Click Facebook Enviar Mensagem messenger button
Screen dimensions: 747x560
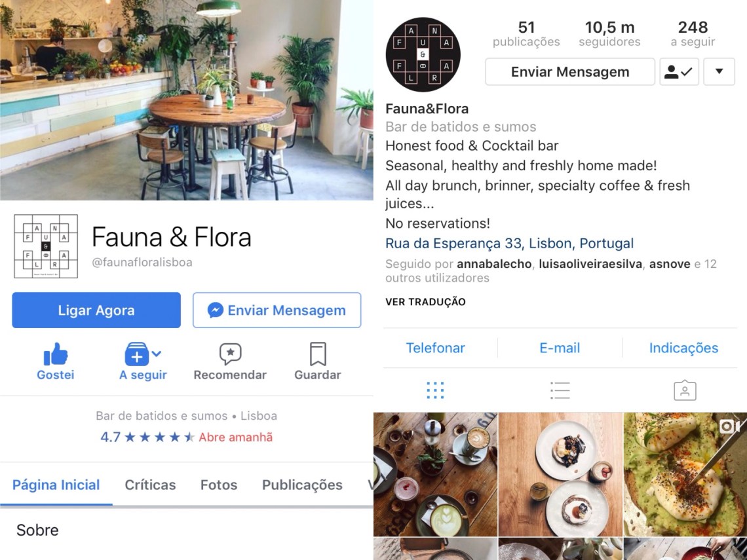[277, 310]
